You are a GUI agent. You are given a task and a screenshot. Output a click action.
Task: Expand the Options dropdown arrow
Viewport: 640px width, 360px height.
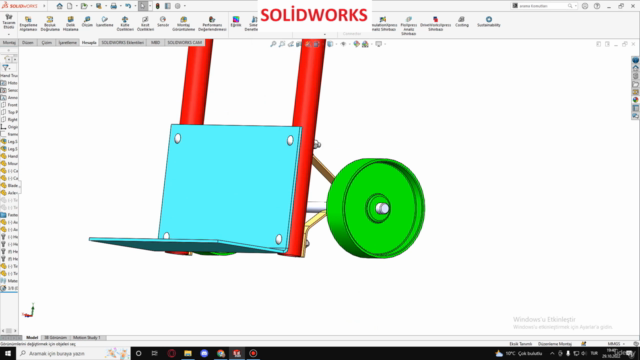pyautogui.click(x=184, y=6)
